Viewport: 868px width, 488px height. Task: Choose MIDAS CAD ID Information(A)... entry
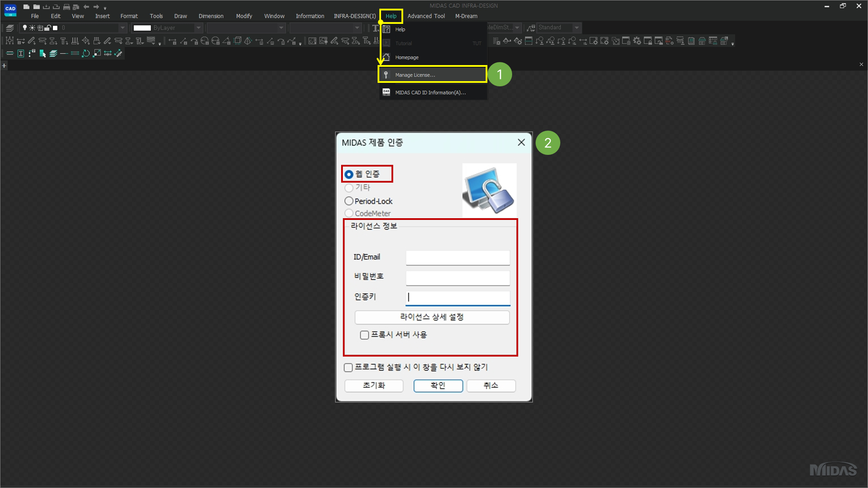tap(433, 92)
